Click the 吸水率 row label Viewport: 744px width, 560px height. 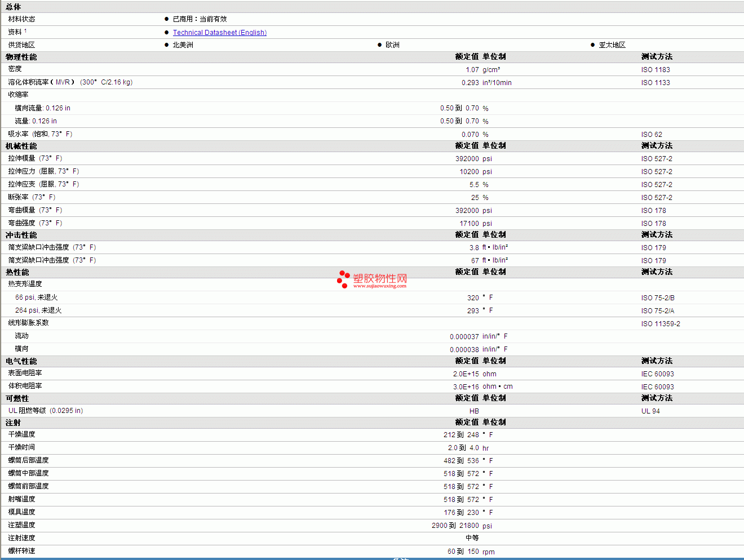(x=40, y=134)
